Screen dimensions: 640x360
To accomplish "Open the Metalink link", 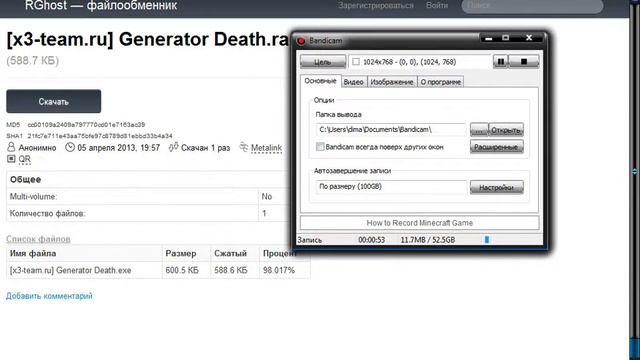I will tap(266, 148).
